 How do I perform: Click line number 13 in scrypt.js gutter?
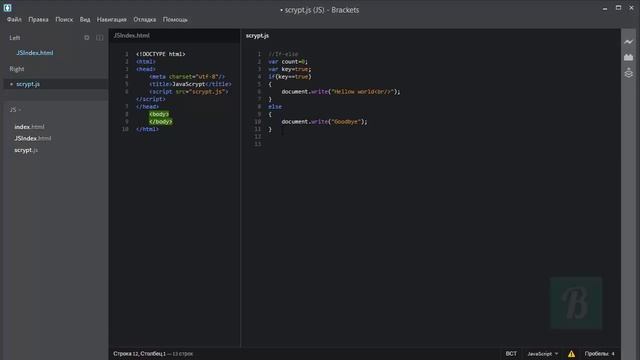[258, 144]
